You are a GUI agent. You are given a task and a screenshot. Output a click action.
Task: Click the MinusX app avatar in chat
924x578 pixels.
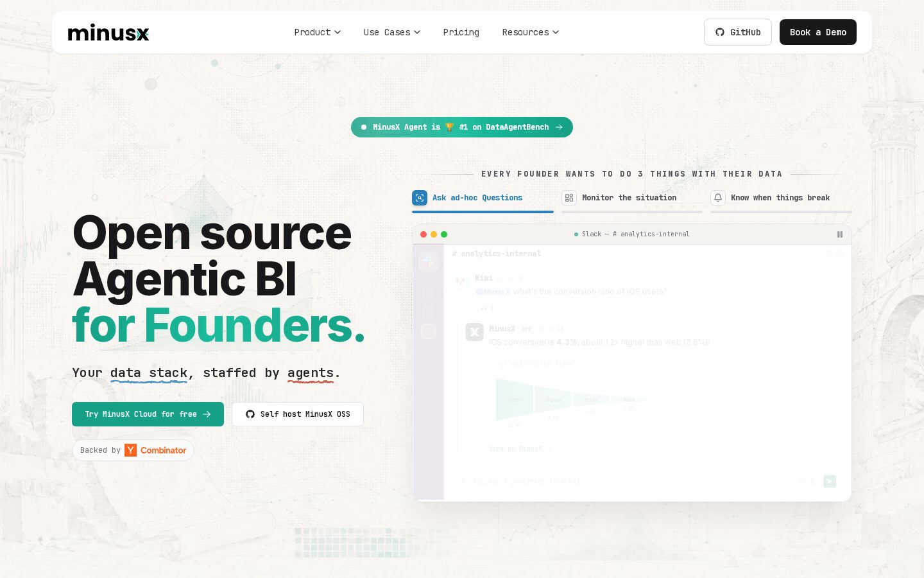474,332
